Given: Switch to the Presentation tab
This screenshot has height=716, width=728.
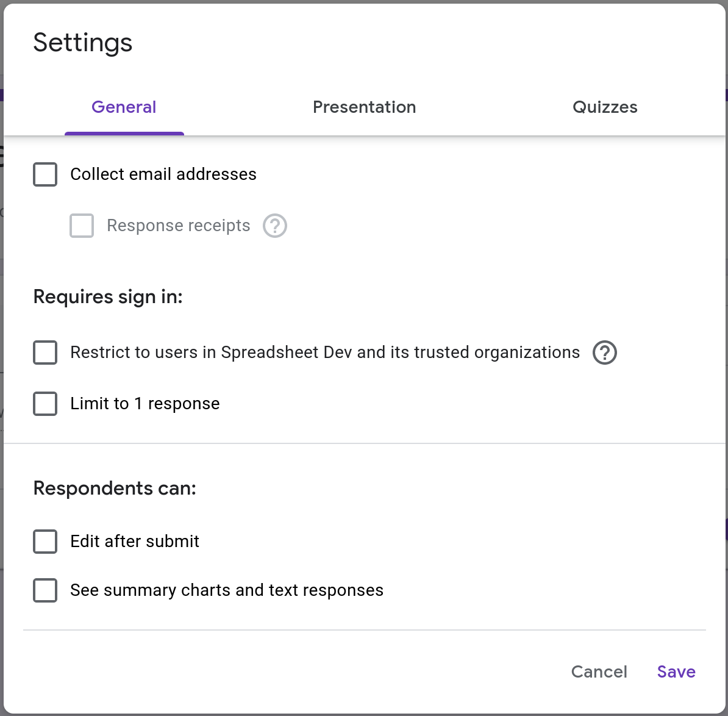Looking at the screenshot, I should (x=365, y=107).
